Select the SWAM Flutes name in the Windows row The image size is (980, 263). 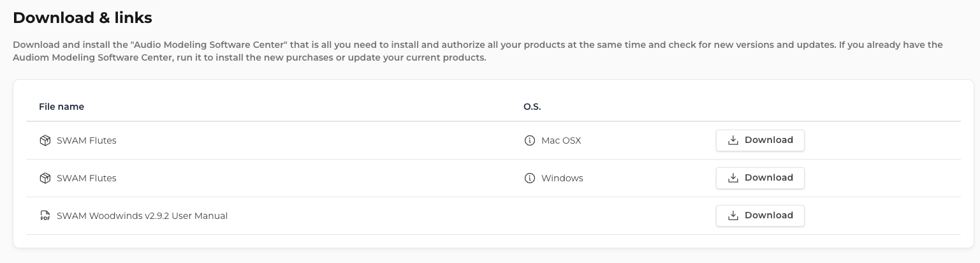(x=87, y=178)
